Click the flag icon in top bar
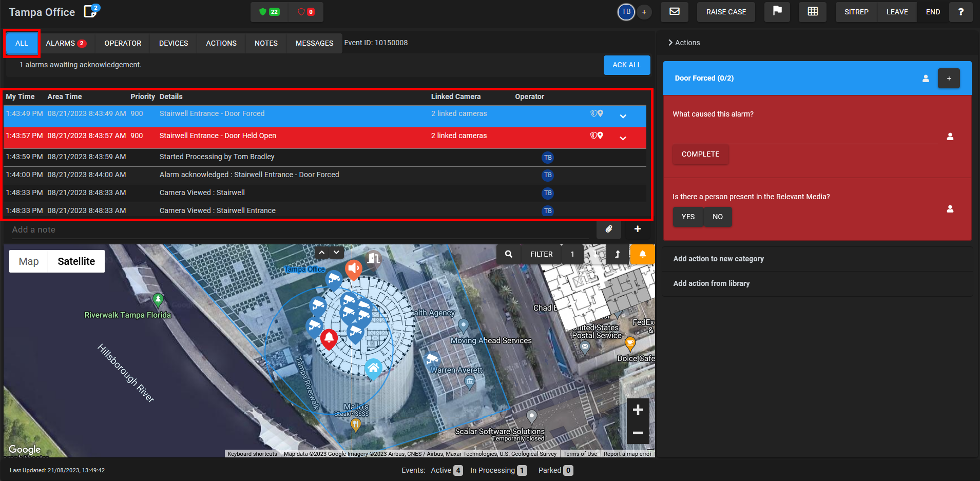The width and height of the screenshot is (980, 481). pos(777,11)
